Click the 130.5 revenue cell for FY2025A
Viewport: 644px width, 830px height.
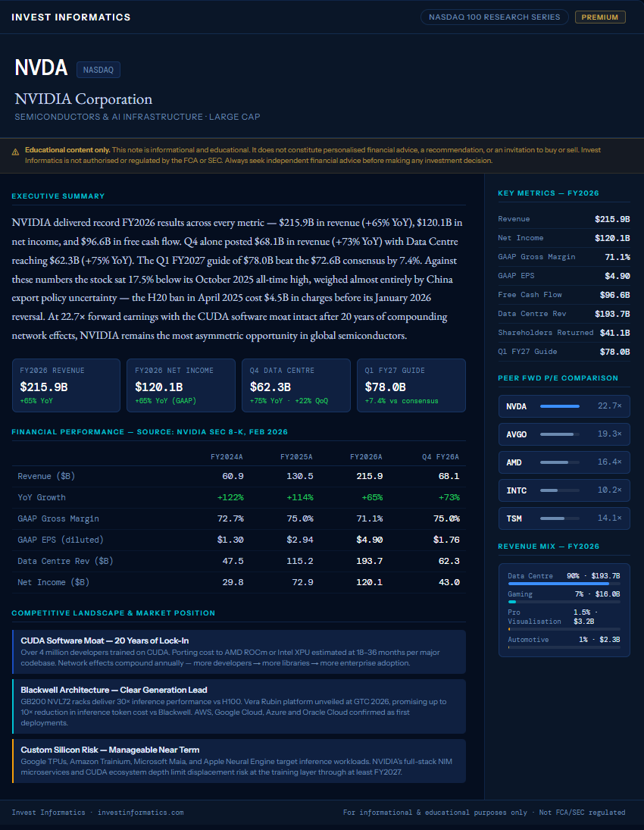tap(299, 477)
